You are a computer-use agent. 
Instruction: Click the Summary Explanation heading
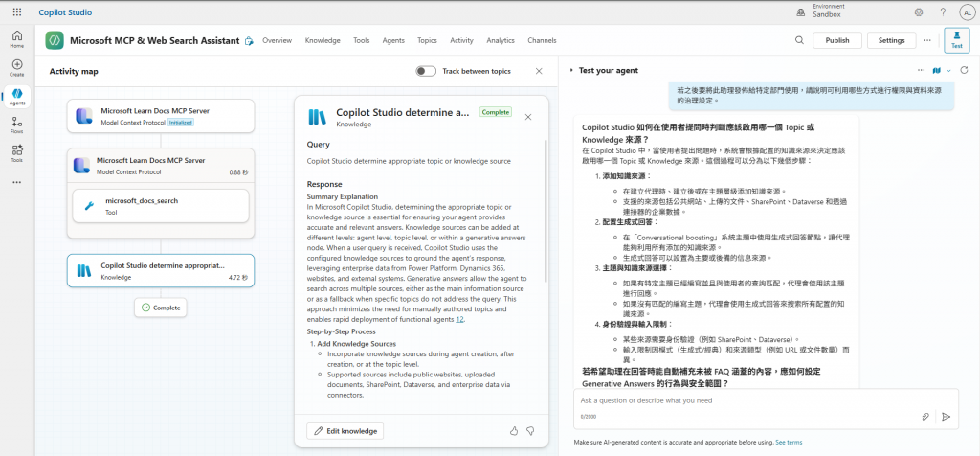click(343, 196)
